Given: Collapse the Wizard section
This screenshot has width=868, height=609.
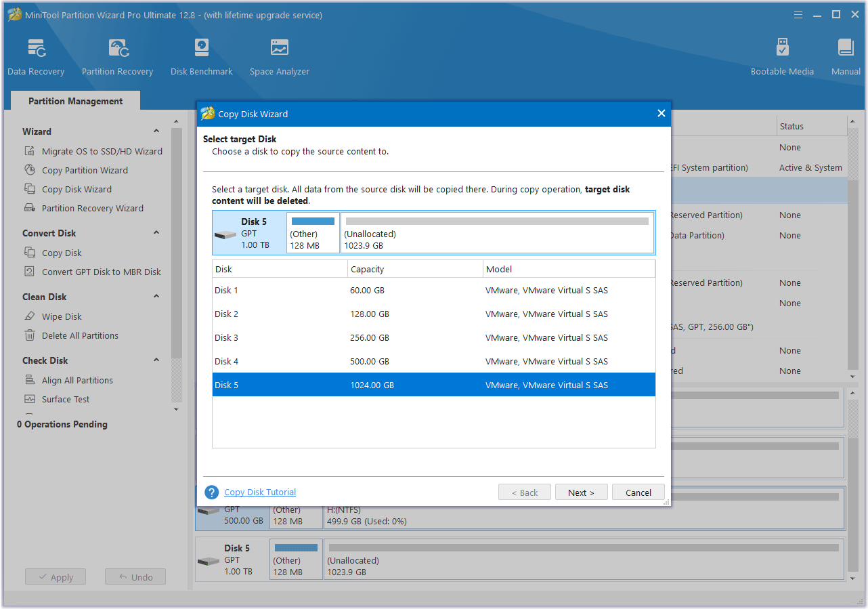Looking at the screenshot, I should (156, 131).
